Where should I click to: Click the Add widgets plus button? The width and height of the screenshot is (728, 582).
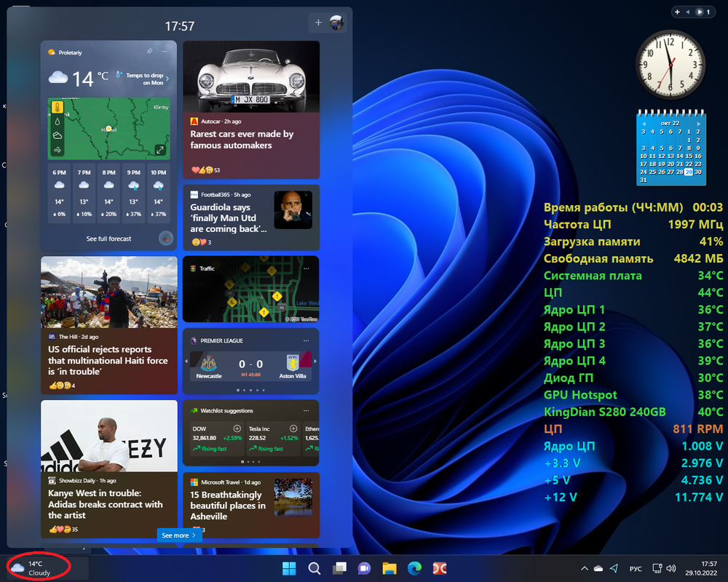coord(319,23)
